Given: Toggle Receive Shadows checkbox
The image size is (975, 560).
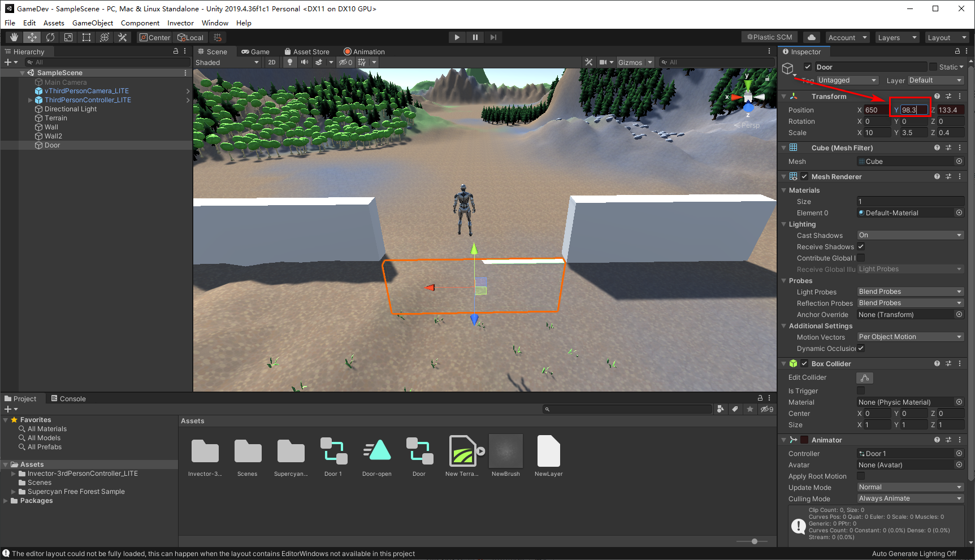Looking at the screenshot, I should [861, 247].
